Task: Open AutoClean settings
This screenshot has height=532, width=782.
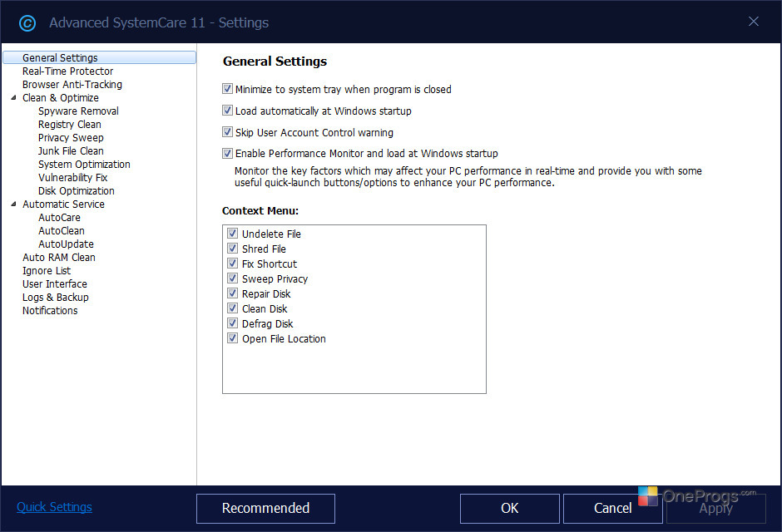Action: coord(62,230)
